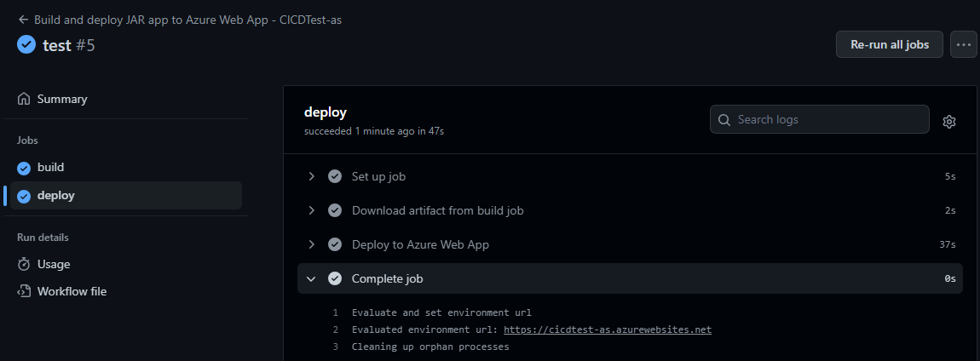
Task: Click the 'Jobs' section label in sidebar
Action: pyautogui.click(x=27, y=140)
